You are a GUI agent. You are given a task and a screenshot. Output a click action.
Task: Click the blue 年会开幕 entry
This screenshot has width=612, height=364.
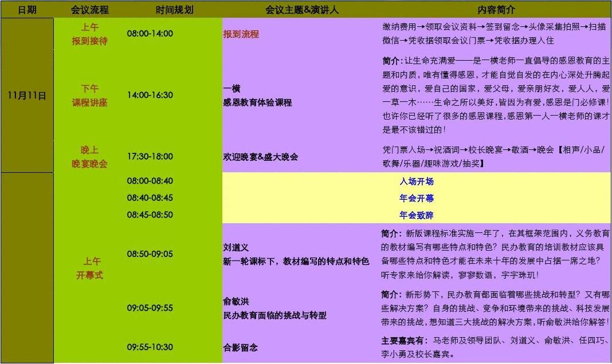pyautogui.click(x=417, y=198)
